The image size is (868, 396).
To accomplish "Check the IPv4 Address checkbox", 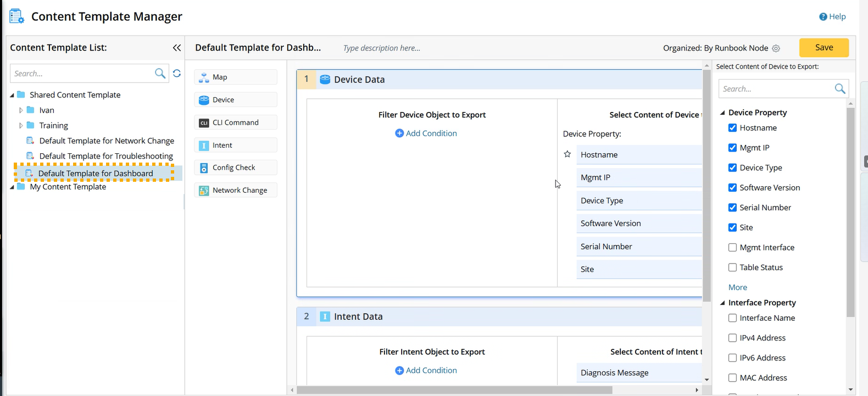I will point(732,338).
